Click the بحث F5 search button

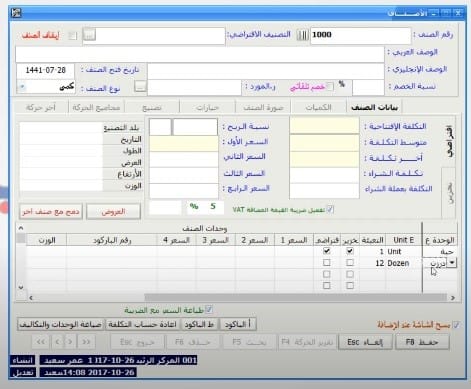pyautogui.click(x=249, y=342)
